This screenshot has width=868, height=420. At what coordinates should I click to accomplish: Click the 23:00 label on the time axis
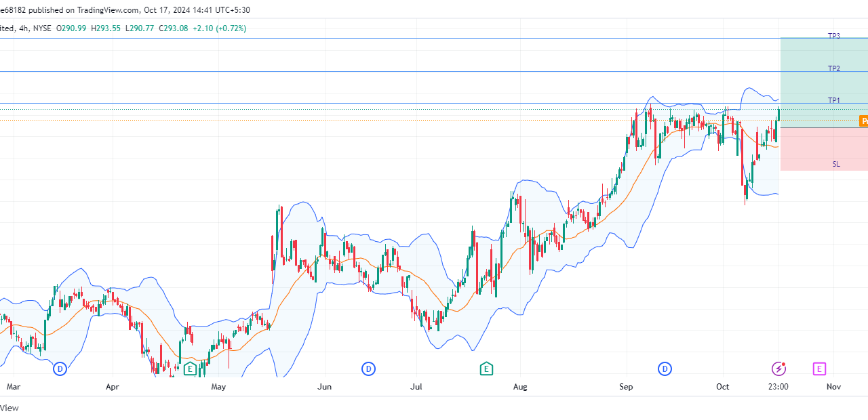(778, 387)
